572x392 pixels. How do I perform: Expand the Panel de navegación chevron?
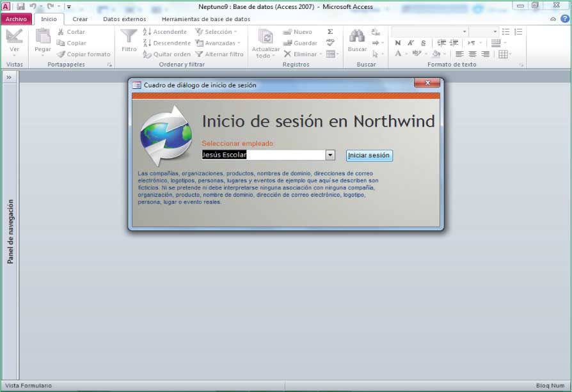pyautogui.click(x=9, y=77)
